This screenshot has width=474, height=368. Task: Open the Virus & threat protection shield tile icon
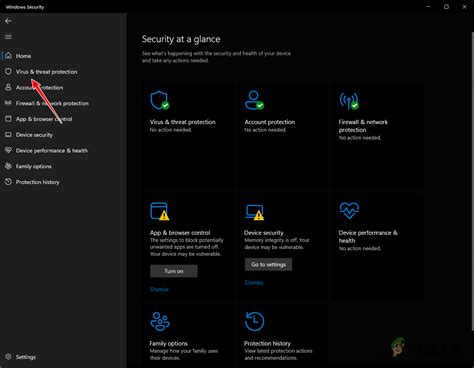tap(160, 100)
